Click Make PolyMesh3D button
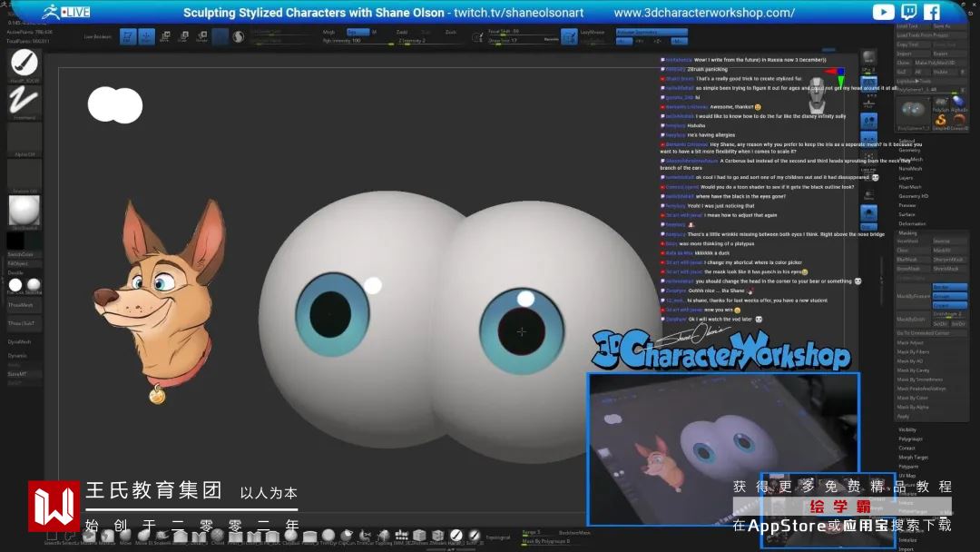The height and width of the screenshot is (552, 980). pos(940,63)
